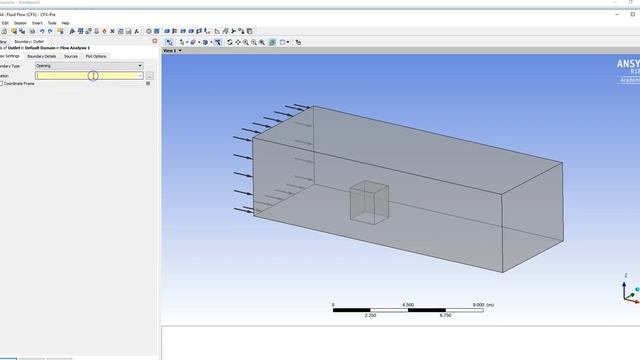Click the Select mode arrow icon in viewer toolbar

tap(169, 42)
